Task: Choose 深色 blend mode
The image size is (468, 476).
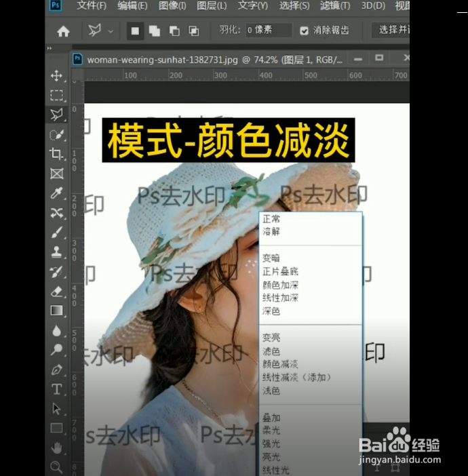Action: (x=271, y=311)
